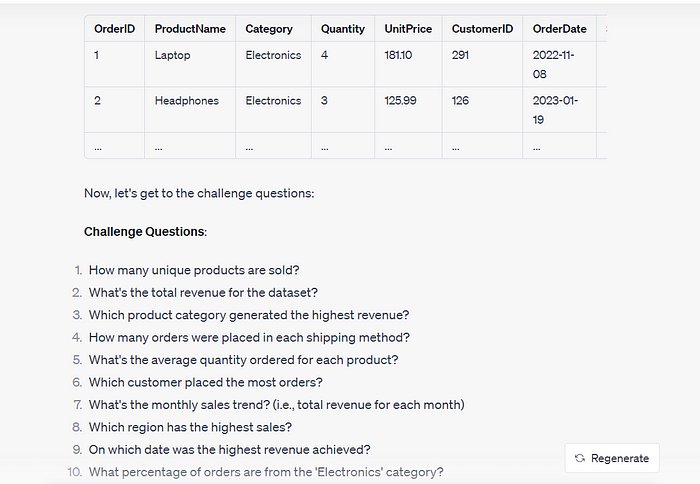This screenshot has width=700, height=484.
Task: Click the Challenge Questions heading
Action: click(x=145, y=232)
